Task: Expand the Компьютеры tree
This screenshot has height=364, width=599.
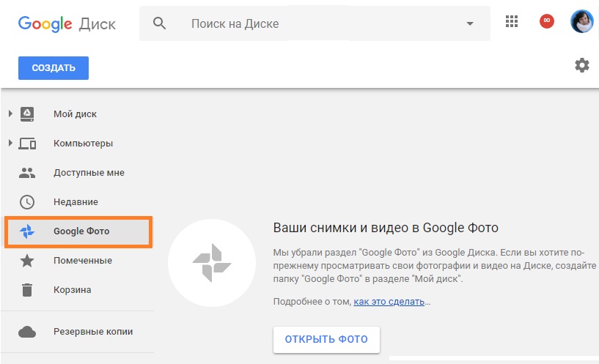Action: (10, 143)
